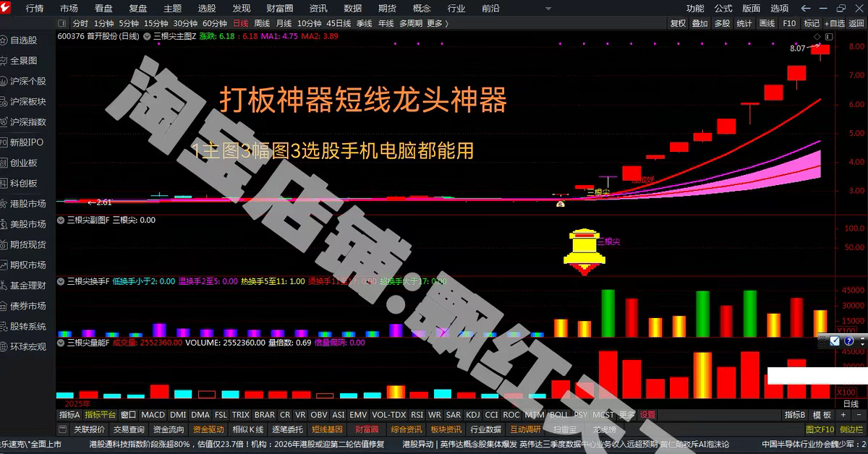Expand the 三根尖主图Z indicator dropdown
The width and height of the screenshot is (868, 454).
point(147,36)
